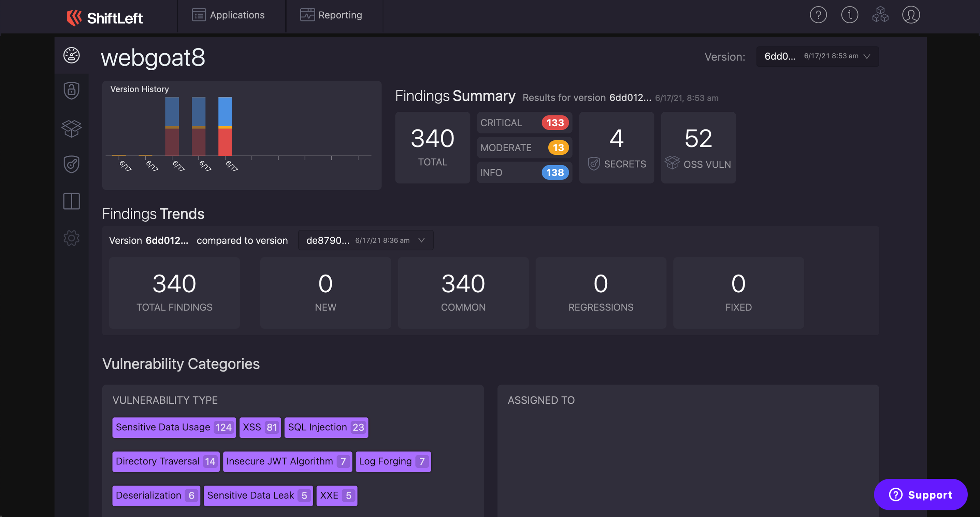Click the help question mark icon
This screenshot has height=517, width=980.
pos(818,15)
